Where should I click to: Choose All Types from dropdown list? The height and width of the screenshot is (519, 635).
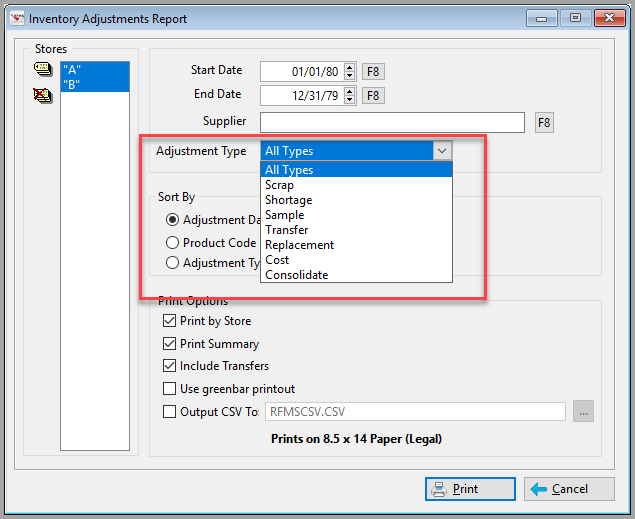(x=356, y=170)
